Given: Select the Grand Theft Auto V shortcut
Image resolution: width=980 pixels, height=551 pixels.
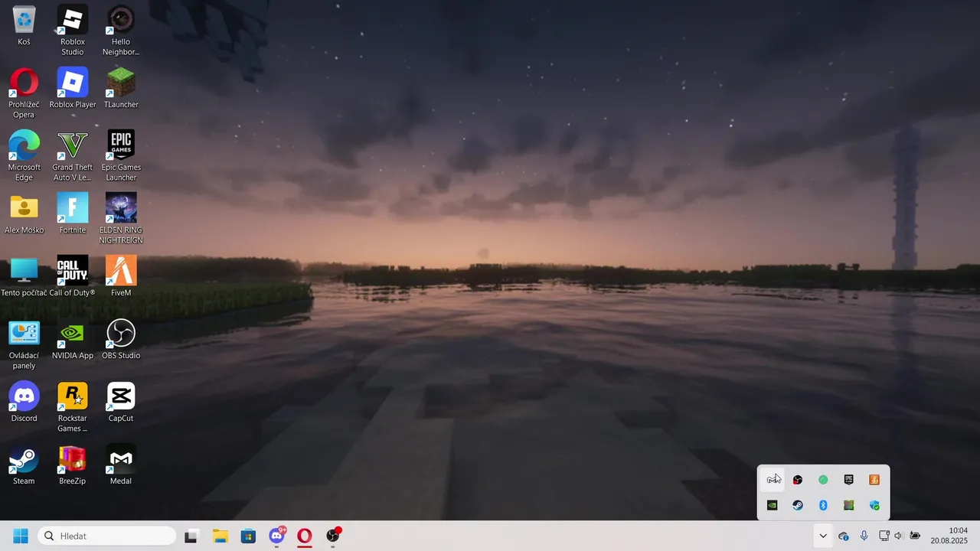Looking at the screenshot, I should tap(73, 156).
